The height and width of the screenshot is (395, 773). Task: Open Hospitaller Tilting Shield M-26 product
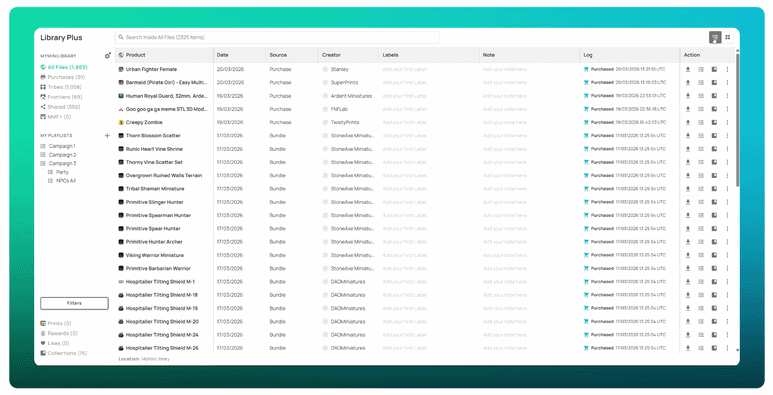[162, 348]
